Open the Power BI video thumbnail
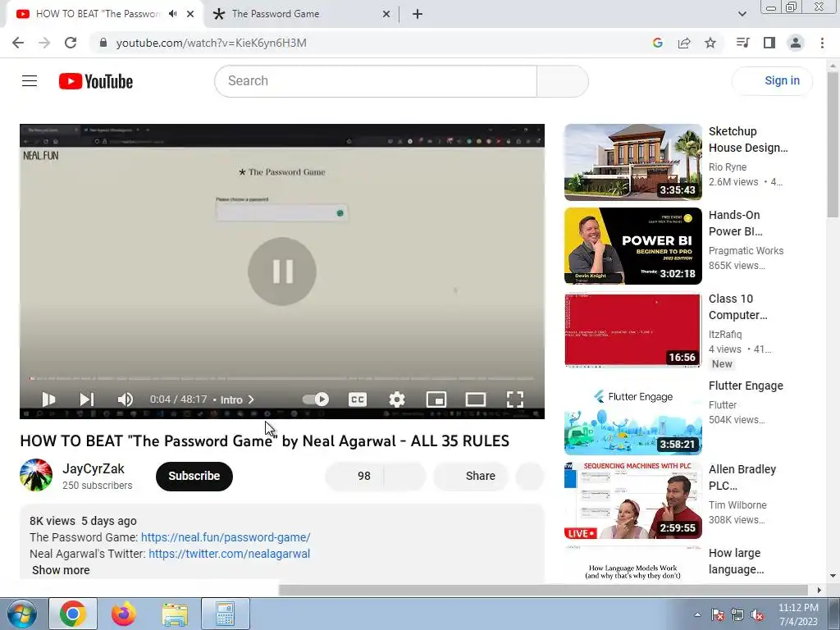Viewport: 840px width, 630px height. 632,246
